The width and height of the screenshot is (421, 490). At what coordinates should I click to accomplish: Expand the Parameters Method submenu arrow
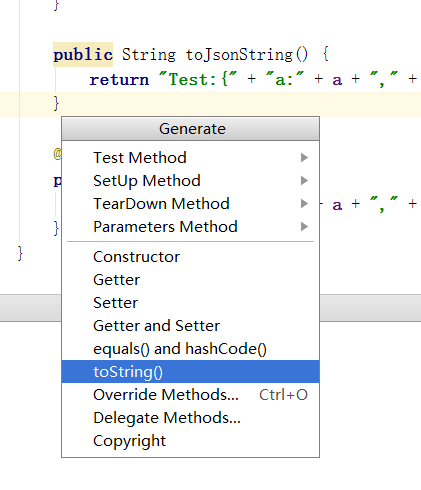[x=304, y=227]
